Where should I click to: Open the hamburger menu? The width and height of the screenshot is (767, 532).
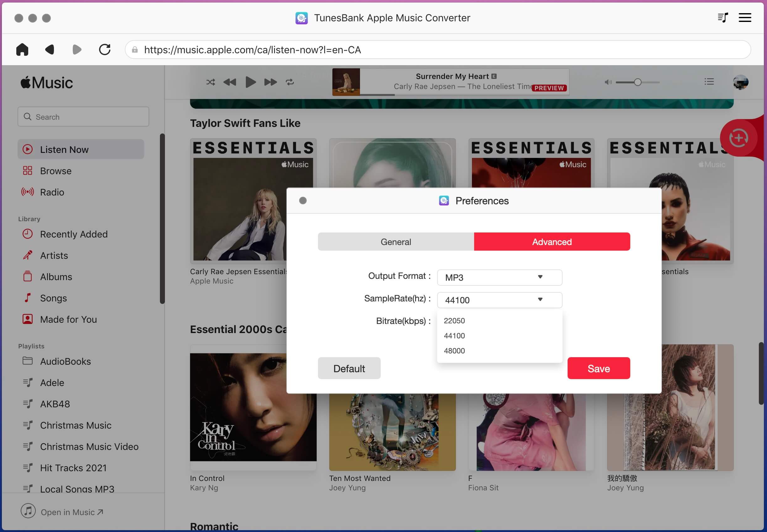coord(745,18)
